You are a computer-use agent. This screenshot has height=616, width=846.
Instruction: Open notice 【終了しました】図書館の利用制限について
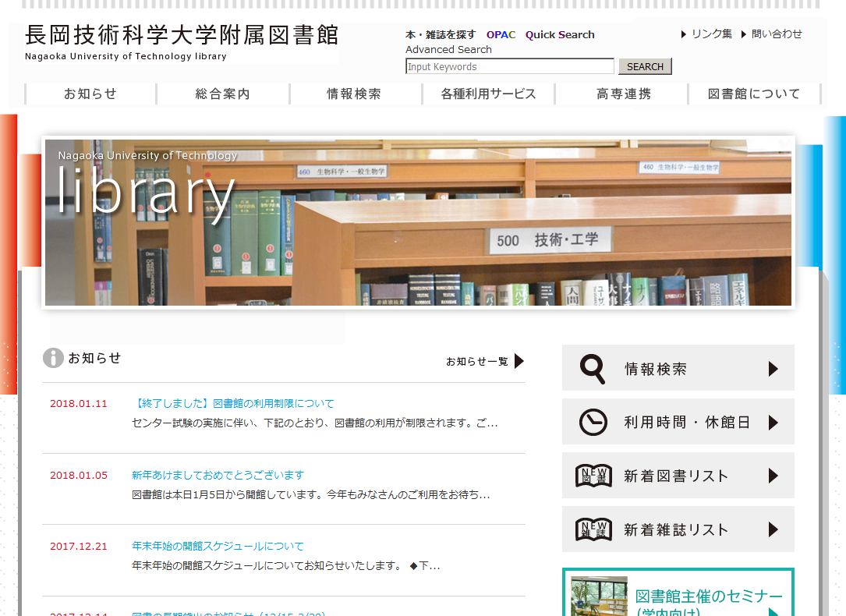[x=233, y=403]
